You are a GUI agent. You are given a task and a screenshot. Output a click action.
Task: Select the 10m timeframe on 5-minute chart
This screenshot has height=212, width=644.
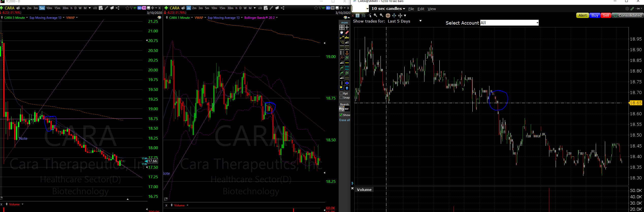[49, 8]
